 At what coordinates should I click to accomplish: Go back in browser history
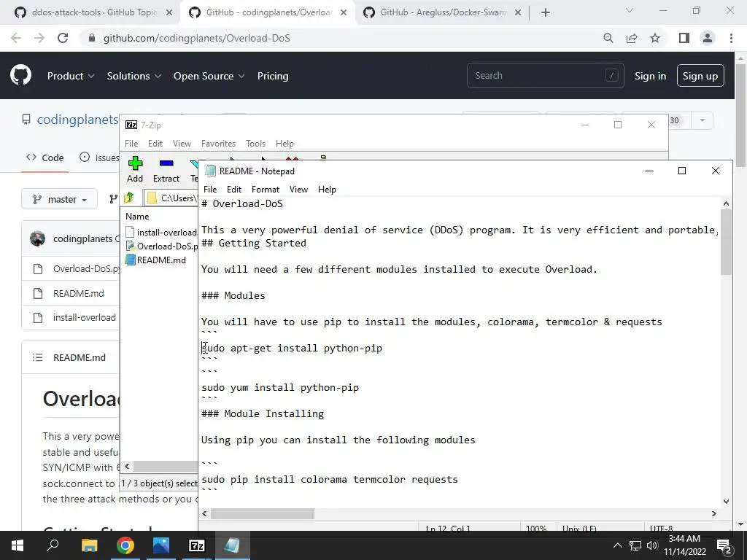point(16,38)
